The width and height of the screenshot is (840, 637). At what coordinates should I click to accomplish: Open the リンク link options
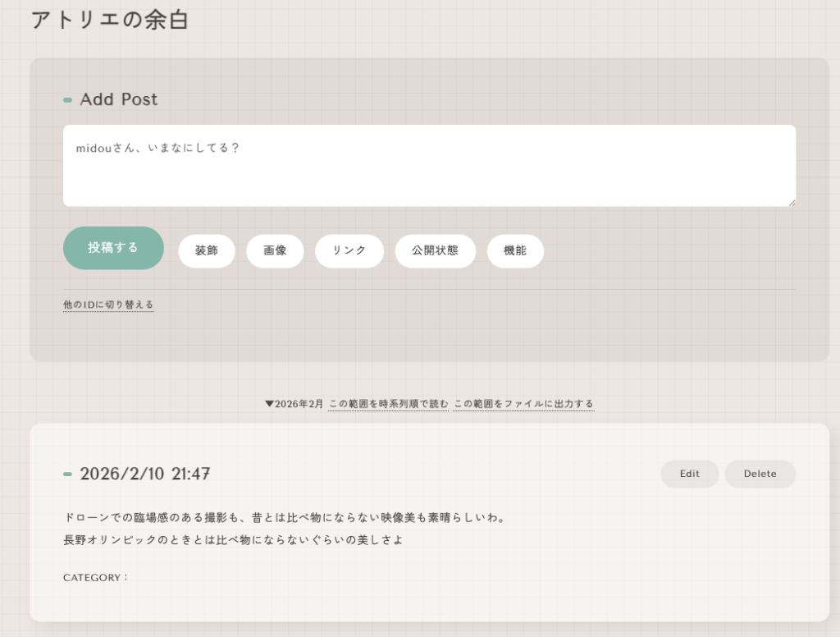pos(349,251)
